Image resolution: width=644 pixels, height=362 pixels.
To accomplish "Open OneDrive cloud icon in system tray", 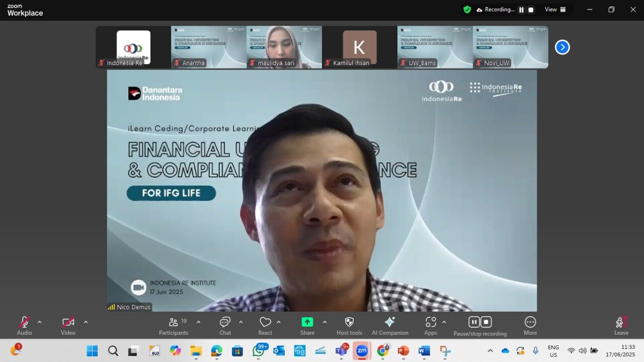I will 505,351.
